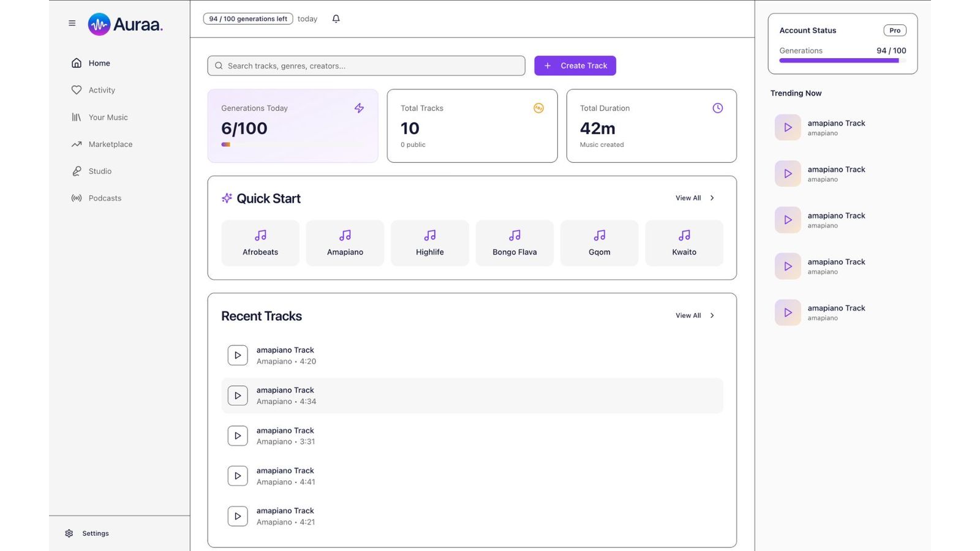Click the disc icon in Total Tracks card
980x551 pixels.
(538, 108)
